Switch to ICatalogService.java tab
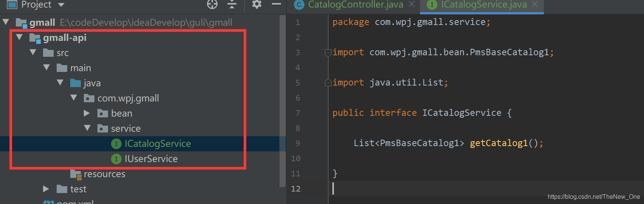Screen dimensions: 644x204 point(484,5)
